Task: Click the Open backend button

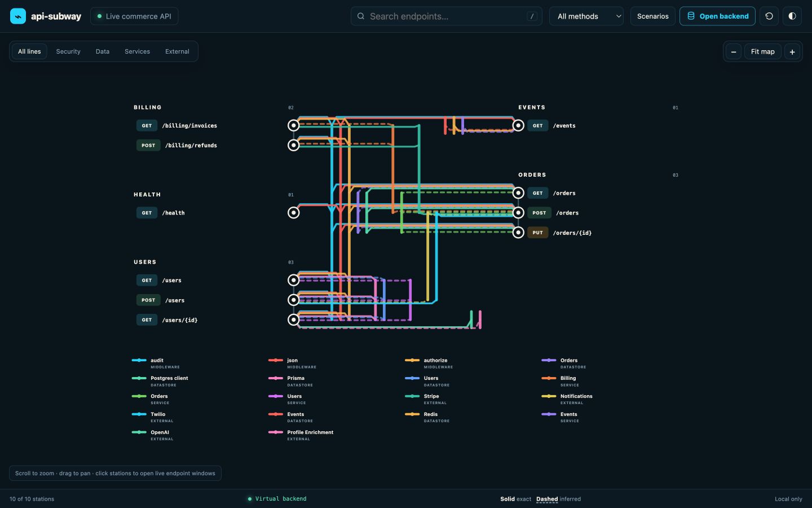Action: (x=717, y=16)
